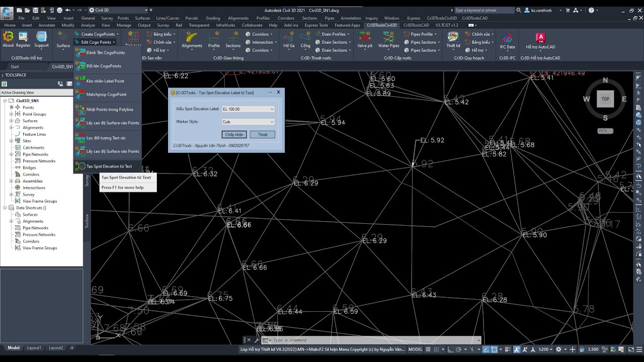Open the Edit Cogo Points dropdown
The height and width of the screenshot is (362, 644).
click(95, 42)
